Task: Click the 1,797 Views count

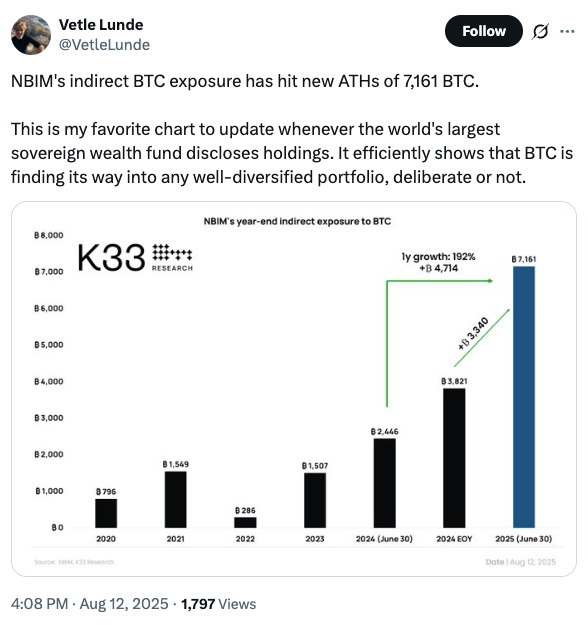Action: [218, 603]
